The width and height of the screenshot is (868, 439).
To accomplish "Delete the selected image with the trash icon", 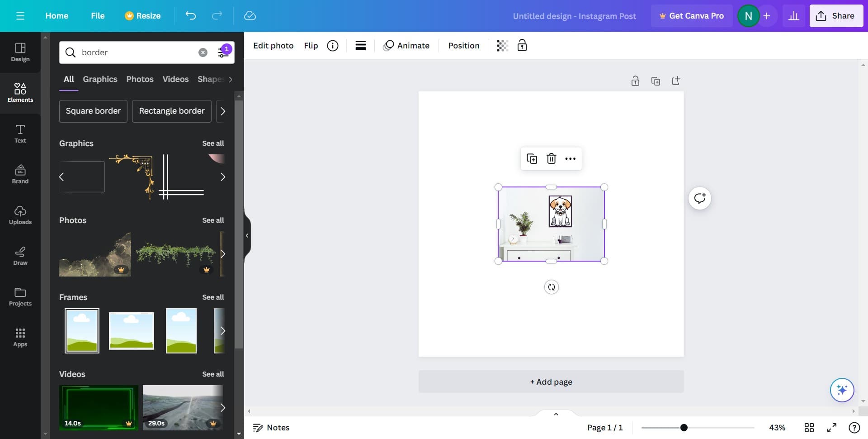I will [x=551, y=158].
